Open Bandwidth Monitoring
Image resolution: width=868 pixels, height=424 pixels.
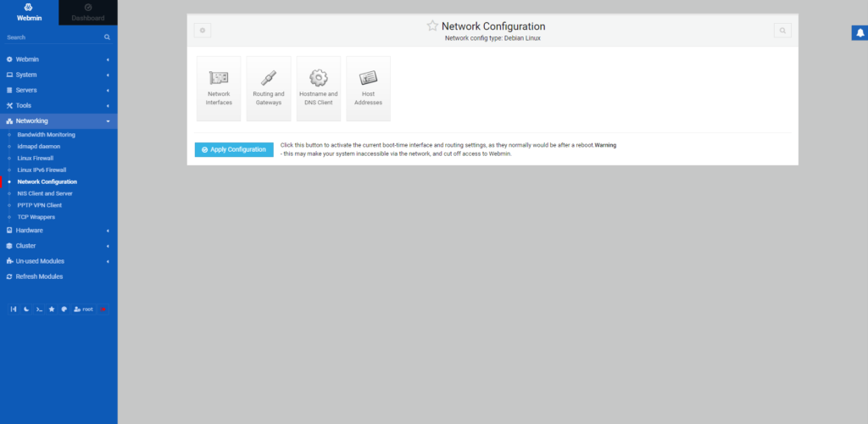[46, 135]
